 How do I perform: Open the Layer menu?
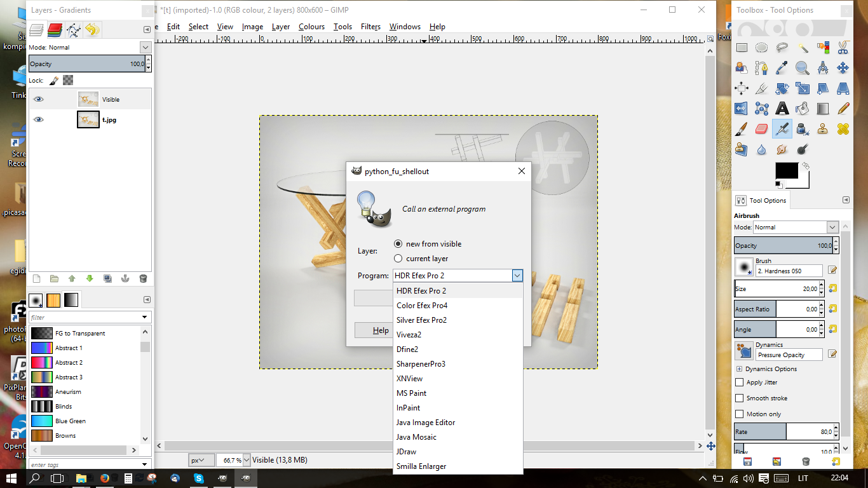[x=280, y=27]
